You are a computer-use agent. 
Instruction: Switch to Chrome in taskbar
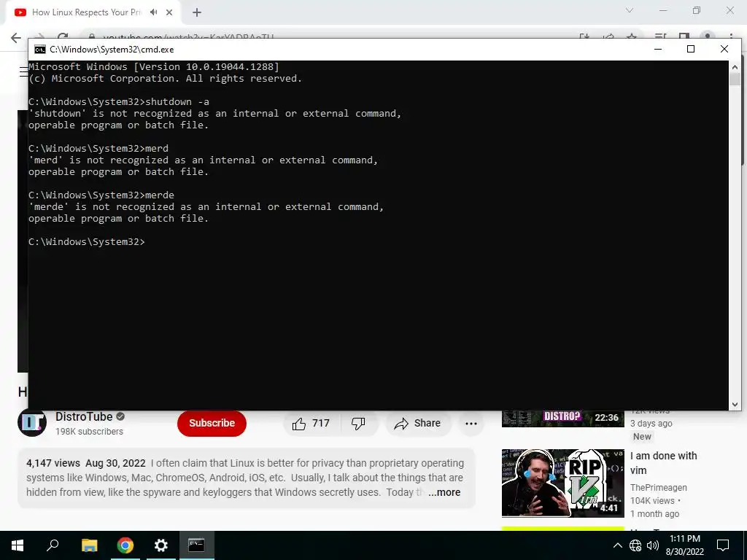tap(125, 545)
